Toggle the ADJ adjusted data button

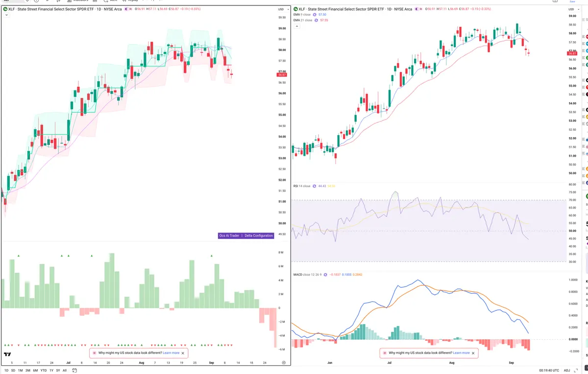tap(567, 371)
